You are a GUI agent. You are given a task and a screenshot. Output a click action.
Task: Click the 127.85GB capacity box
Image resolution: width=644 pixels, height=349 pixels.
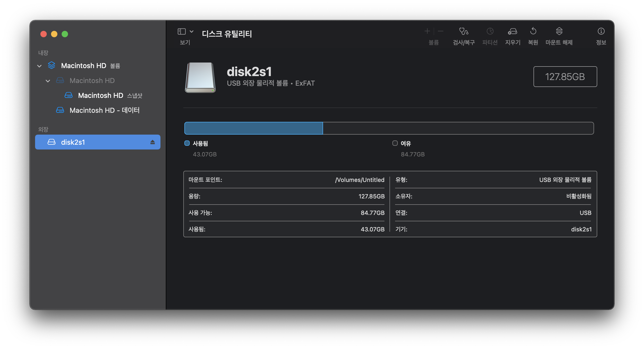pos(565,77)
